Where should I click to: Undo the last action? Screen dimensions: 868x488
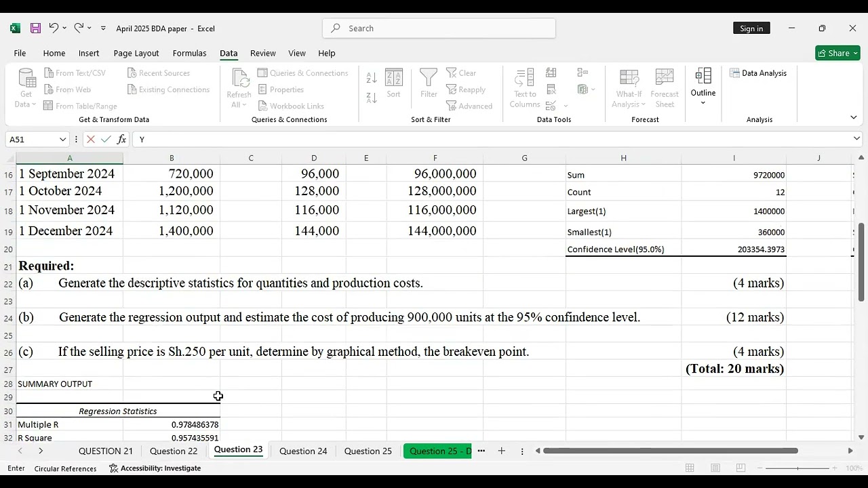(54, 28)
